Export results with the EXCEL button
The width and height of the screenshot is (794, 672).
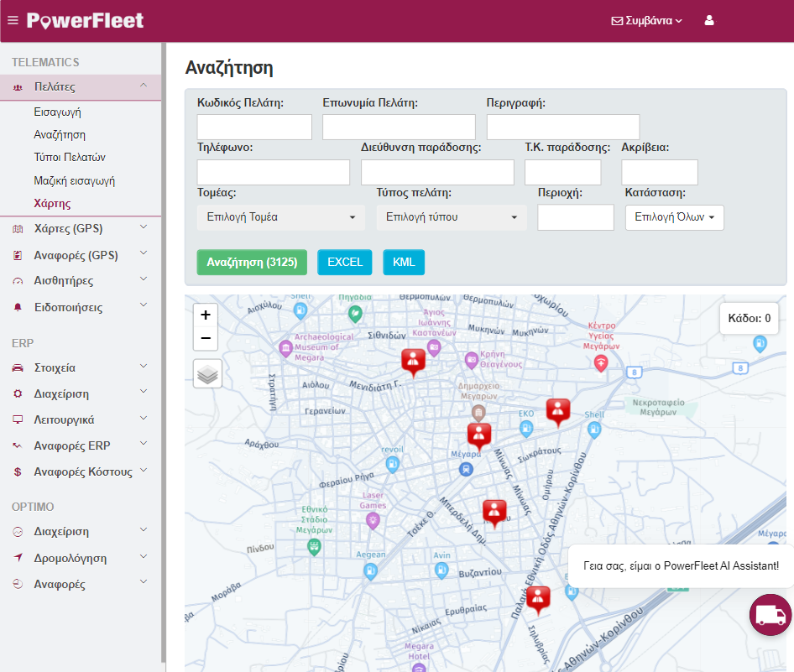point(345,263)
